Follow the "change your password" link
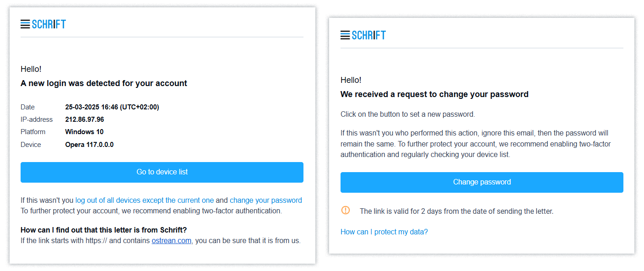 (265, 200)
